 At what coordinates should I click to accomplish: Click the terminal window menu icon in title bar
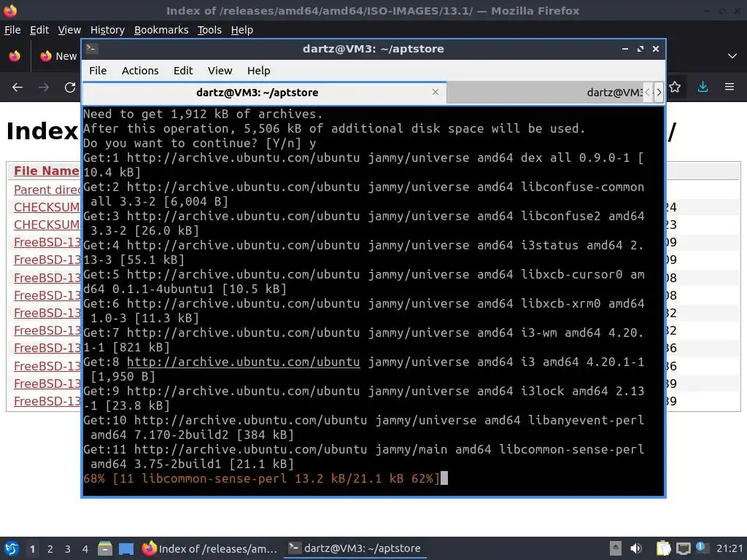pyautogui.click(x=92, y=49)
